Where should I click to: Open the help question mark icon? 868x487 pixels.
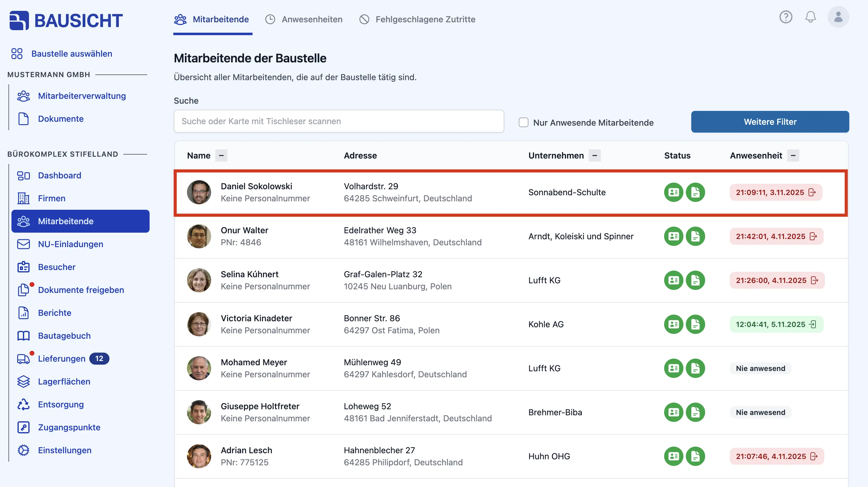click(785, 17)
